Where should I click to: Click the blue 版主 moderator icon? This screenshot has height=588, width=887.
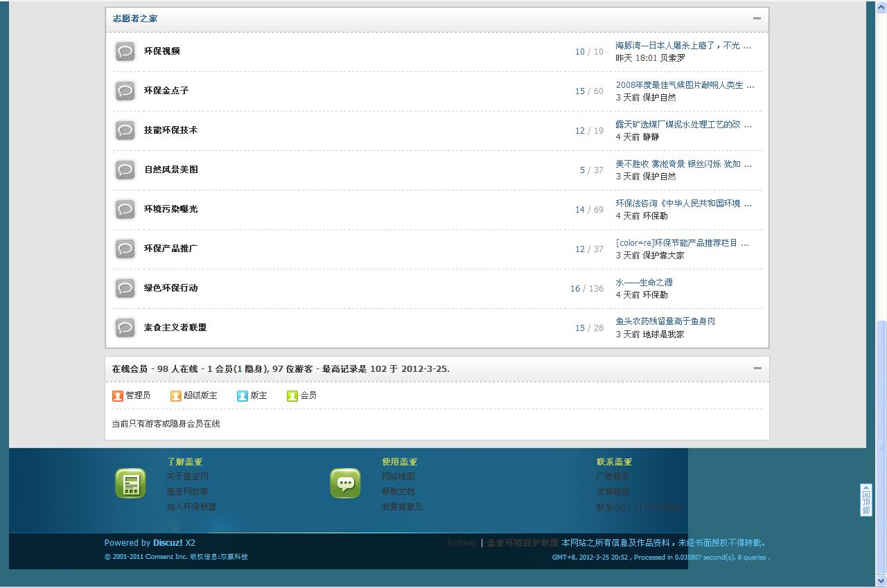click(240, 395)
